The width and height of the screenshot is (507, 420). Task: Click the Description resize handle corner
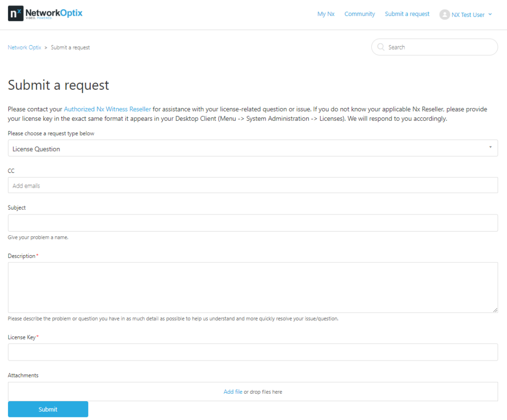click(x=495, y=310)
